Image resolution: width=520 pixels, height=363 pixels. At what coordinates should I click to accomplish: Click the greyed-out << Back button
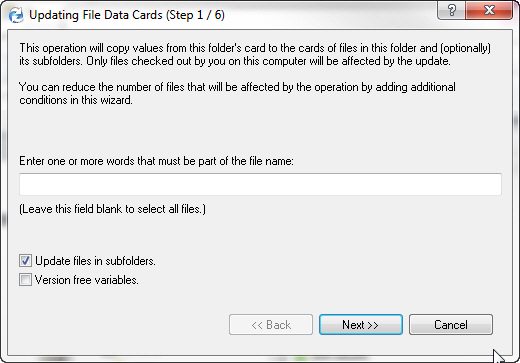(271, 324)
